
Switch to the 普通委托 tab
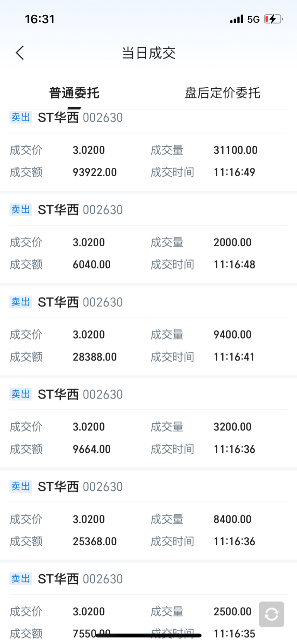pos(74,93)
